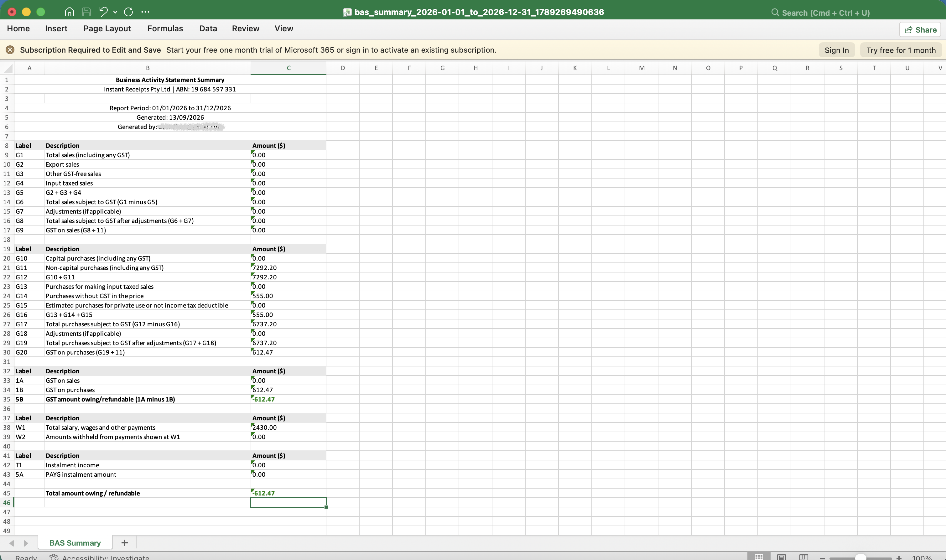
Task: Click the Generated: 13/09/2026 cell
Action: pos(170,118)
